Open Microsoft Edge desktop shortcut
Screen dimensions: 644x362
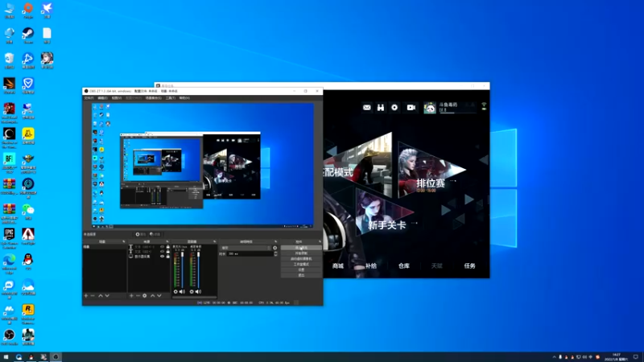9,263
